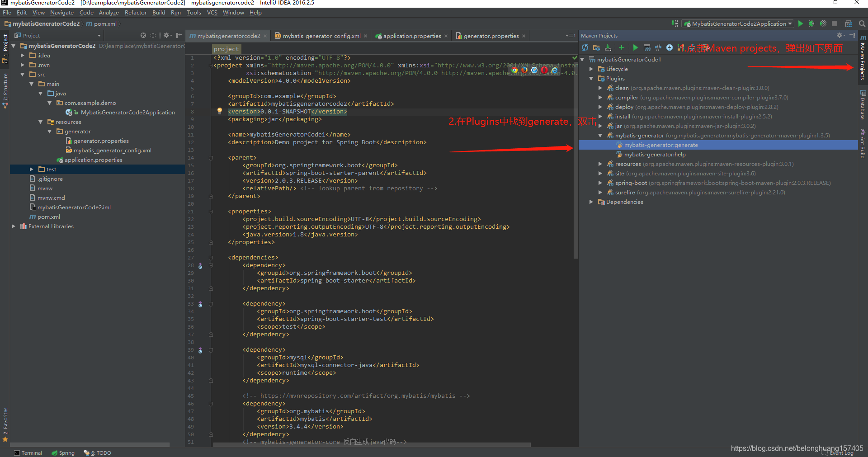Click Generate Sources and Update Folders icon
Screen dimensions: 868x457
click(596, 47)
